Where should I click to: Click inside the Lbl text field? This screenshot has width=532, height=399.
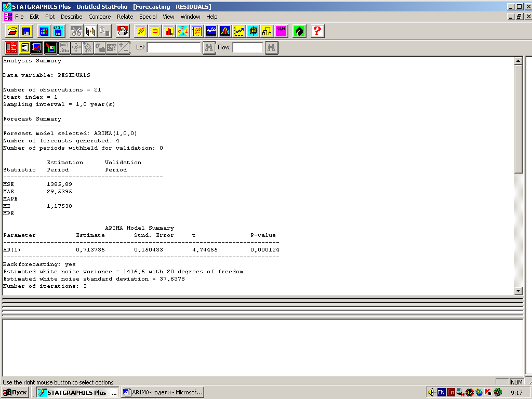point(174,48)
